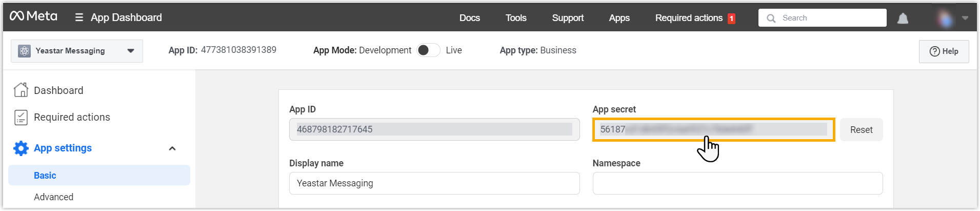The image size is (980, 211).
Task: Toggle App Mode to Live
Action: click(x=428, y=50)
